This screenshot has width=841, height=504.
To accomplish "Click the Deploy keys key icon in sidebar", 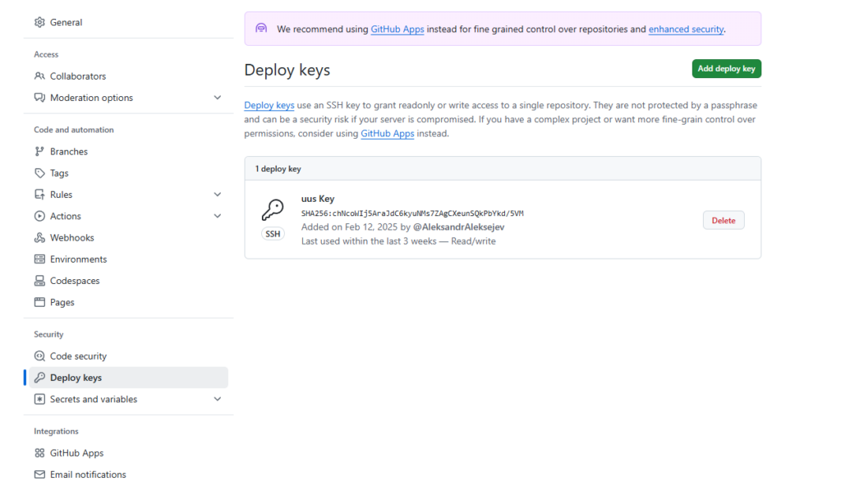I will click(x=39, y=378).
